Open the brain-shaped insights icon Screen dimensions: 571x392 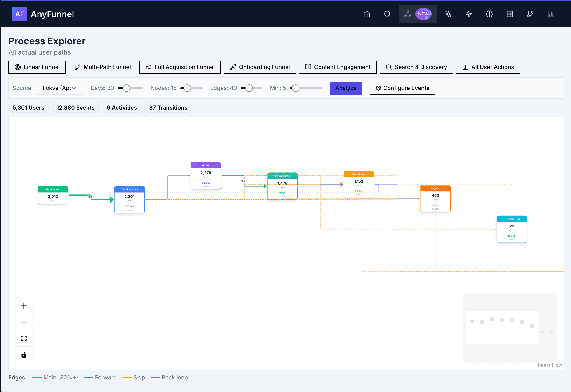click(489, 14)
